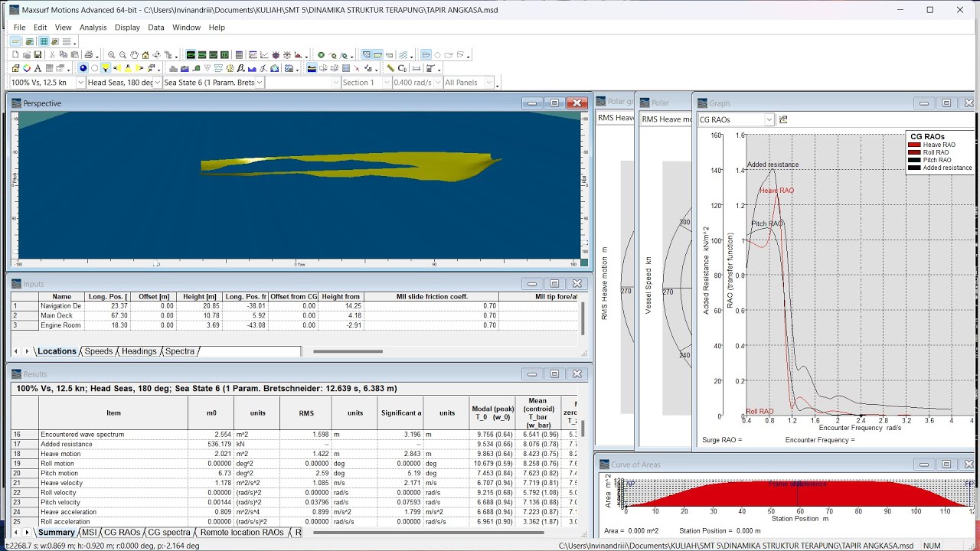
Task: Select the Navigation De name cell
Action: [62, 306]
